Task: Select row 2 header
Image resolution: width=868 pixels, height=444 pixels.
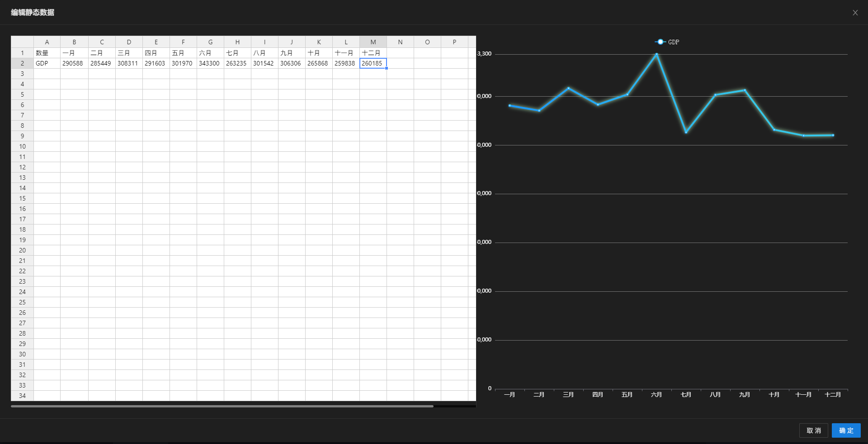Action: [22, 63]
